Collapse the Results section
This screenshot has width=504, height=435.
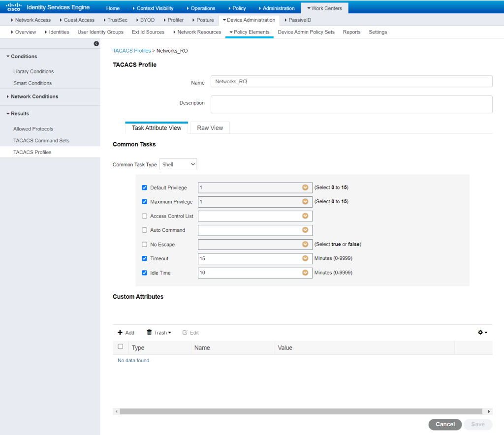pyautogui.click(x=18, y=113)
